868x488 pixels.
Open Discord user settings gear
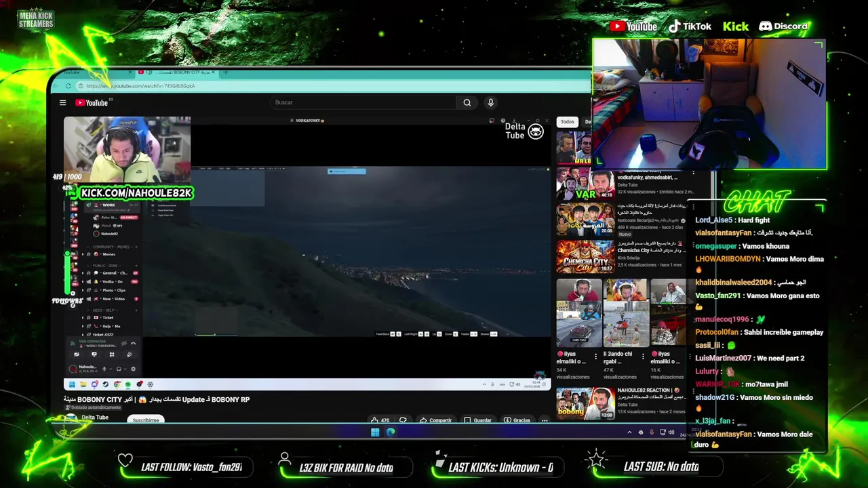[133, 369]
